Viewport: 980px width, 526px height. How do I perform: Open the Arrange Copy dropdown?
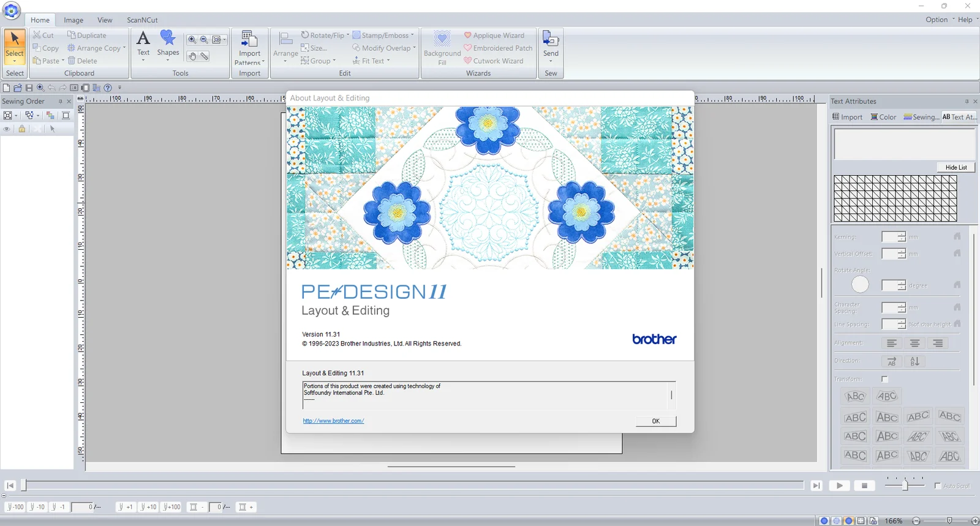coord(124,48)
